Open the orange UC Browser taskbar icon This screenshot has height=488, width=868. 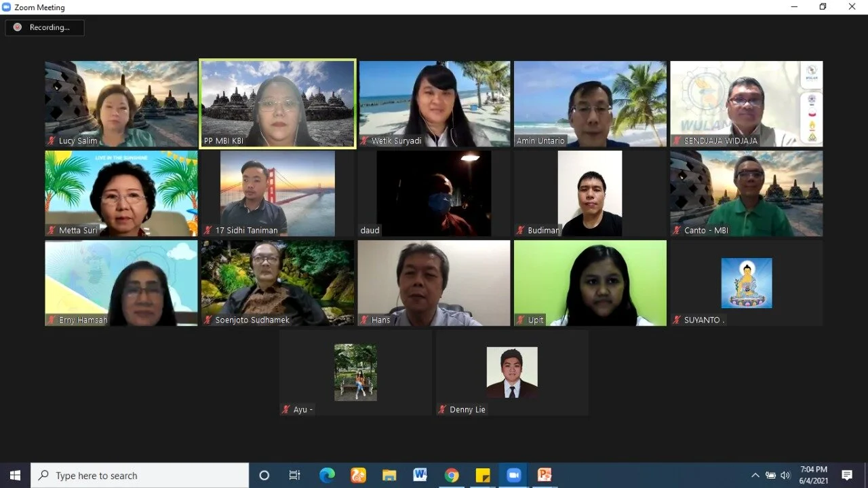point(358,476)
